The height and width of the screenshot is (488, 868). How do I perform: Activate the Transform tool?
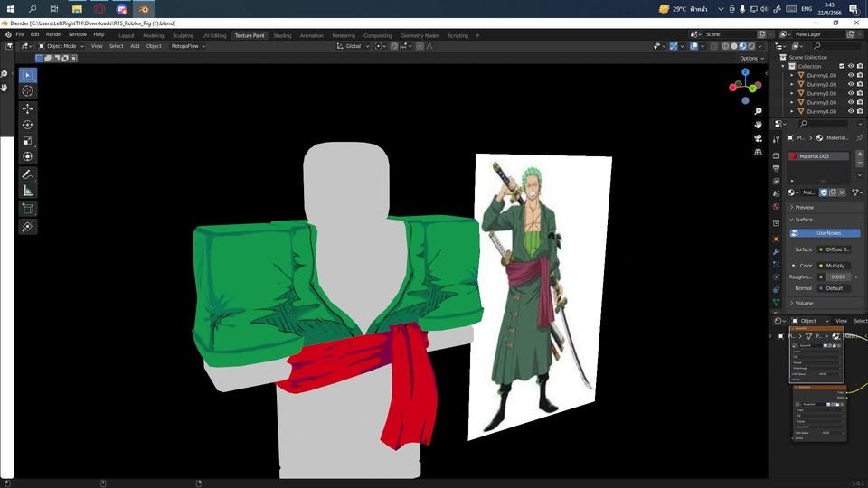click(28, 157)
